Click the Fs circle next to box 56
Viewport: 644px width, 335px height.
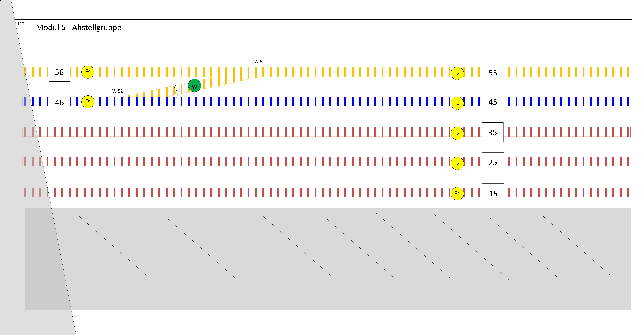pos(88,72)
